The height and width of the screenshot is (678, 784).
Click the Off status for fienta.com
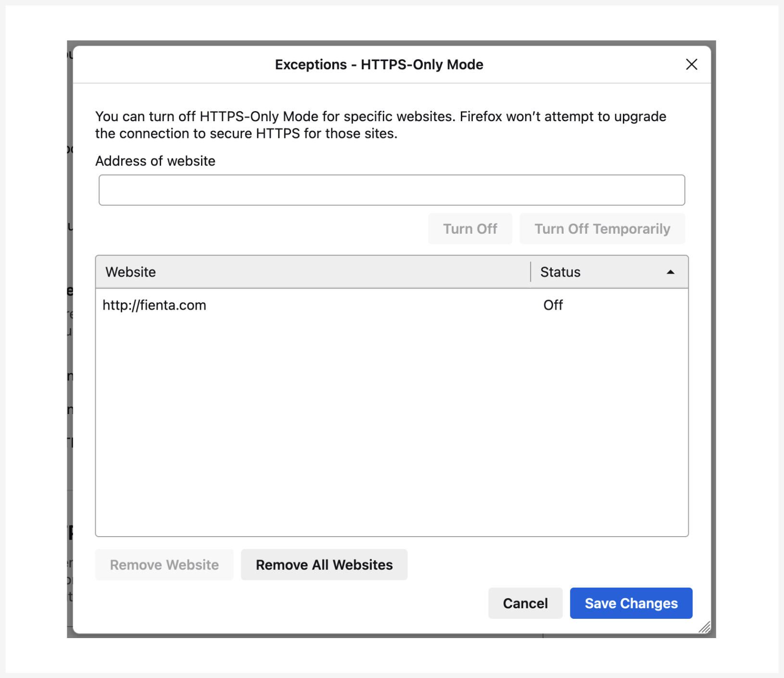553,305
